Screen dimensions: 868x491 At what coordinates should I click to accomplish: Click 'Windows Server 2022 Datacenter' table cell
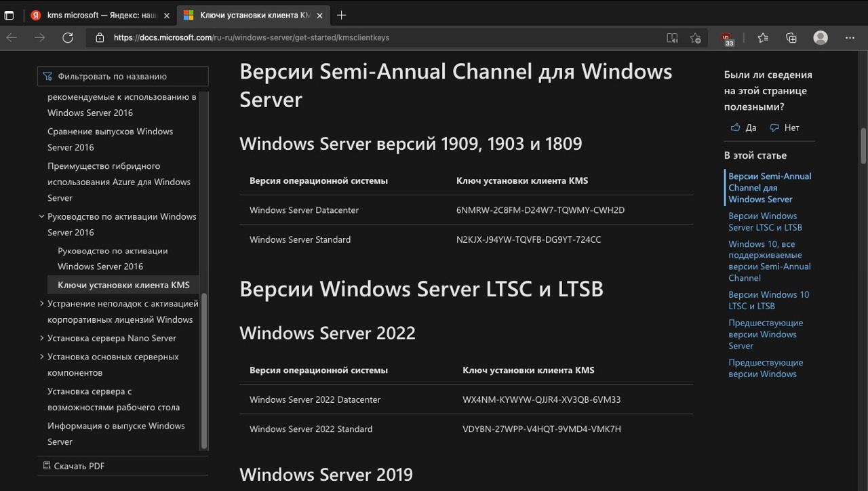coord(315,399)
